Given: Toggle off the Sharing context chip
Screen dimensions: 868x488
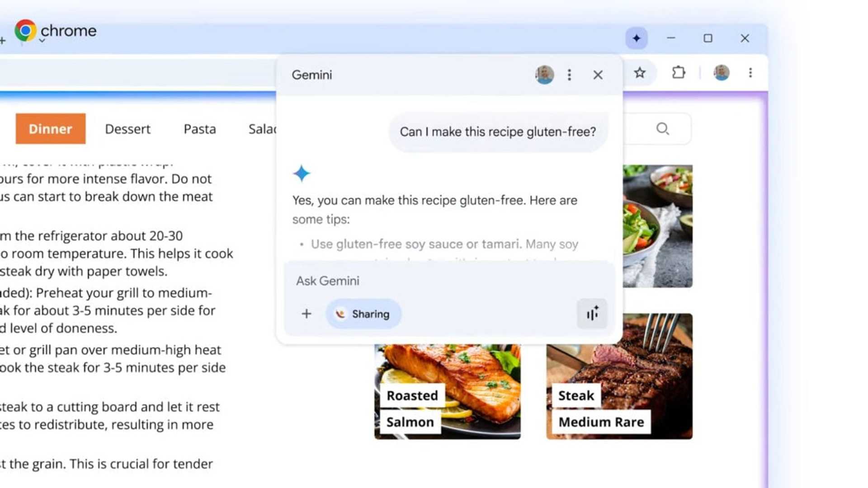Looking at the screenshot, I should (x=363, y=314).
